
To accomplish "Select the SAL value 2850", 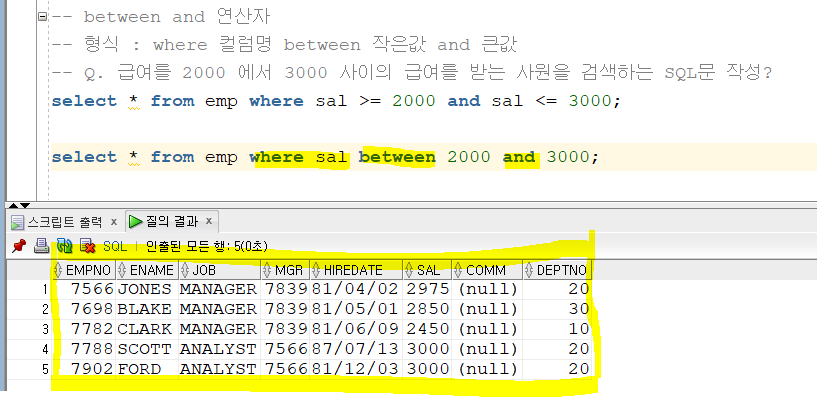I will (x=428, y=309).
